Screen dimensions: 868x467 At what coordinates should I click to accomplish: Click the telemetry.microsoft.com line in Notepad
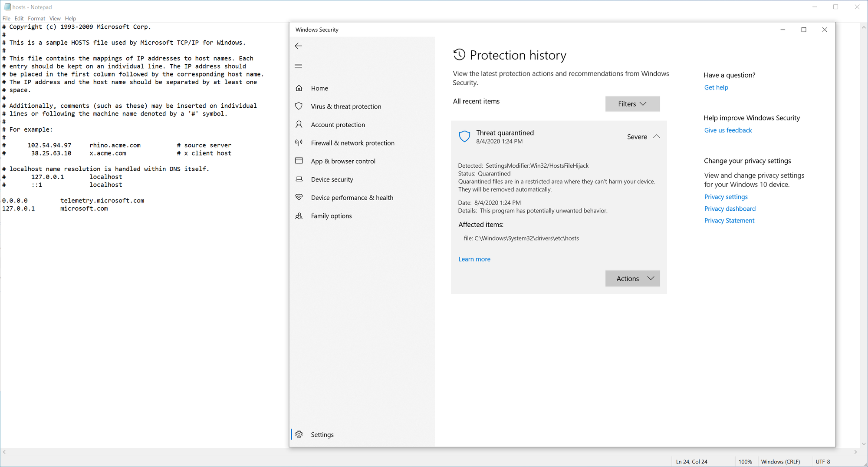73,201
